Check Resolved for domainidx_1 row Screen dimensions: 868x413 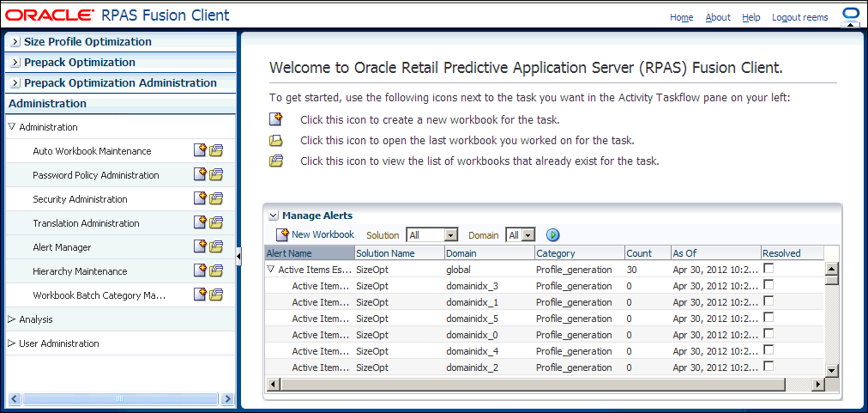[x=769, y=301]
